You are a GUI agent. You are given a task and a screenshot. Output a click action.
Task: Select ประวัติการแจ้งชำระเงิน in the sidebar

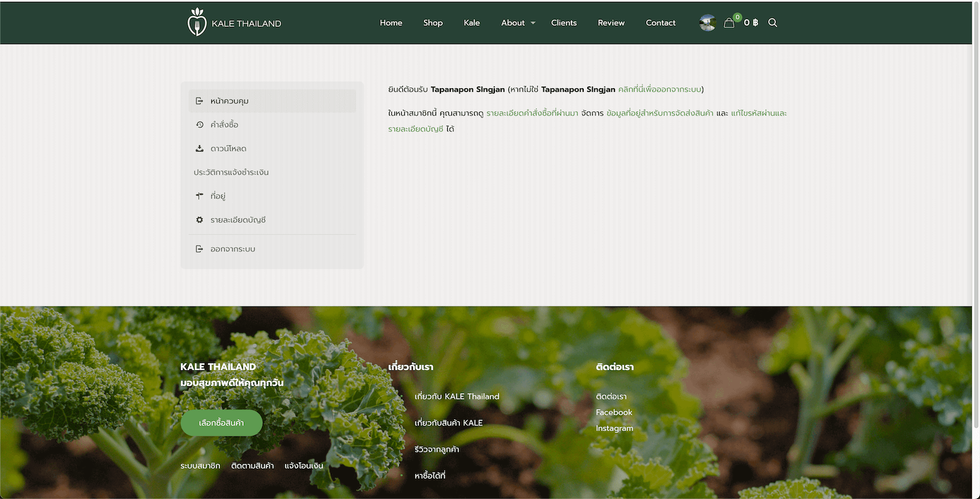[x=231, y=172]
